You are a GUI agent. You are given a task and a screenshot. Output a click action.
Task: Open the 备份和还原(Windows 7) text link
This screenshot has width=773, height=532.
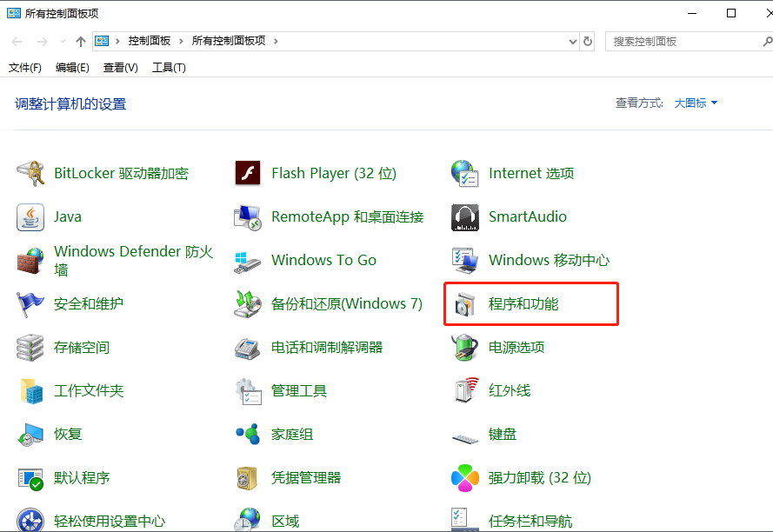click(x=347, y=304)
